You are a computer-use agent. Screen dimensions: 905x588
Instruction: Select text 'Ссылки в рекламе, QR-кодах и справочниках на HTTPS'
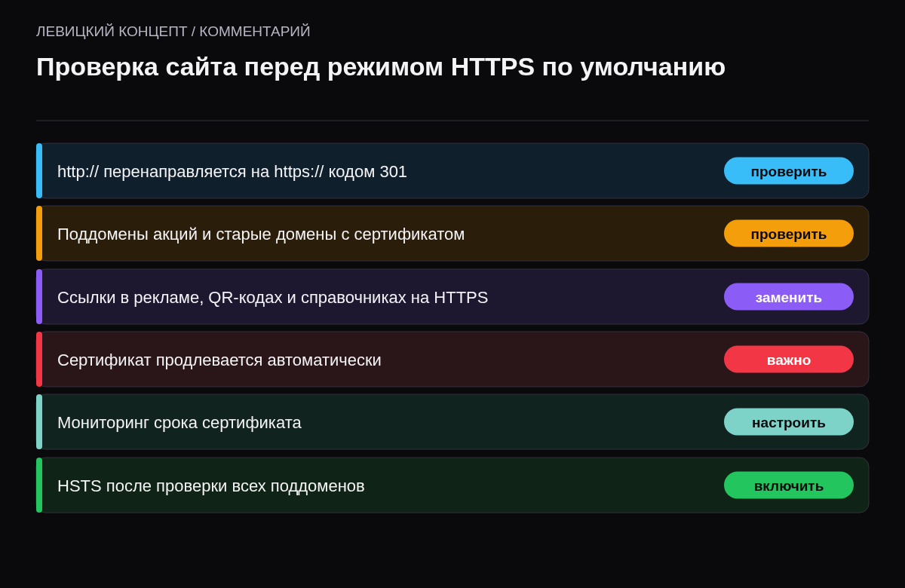tap(273, 298)
